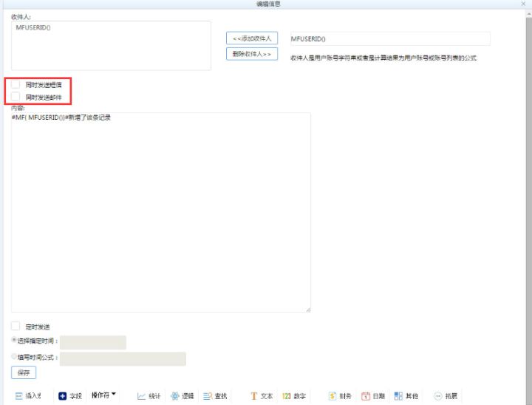Select the 填写时间公式 radio button
Viewport: 532px width, 405px height.
tap(14, 356)
